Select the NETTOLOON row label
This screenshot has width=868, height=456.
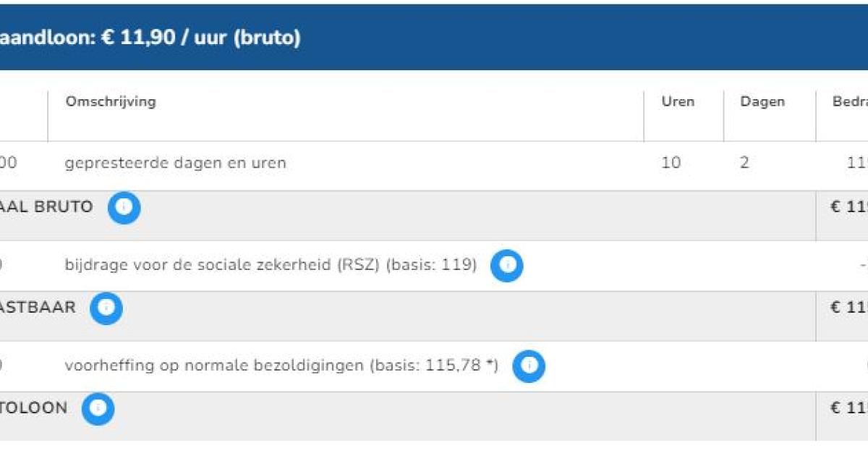click(33, 408)
